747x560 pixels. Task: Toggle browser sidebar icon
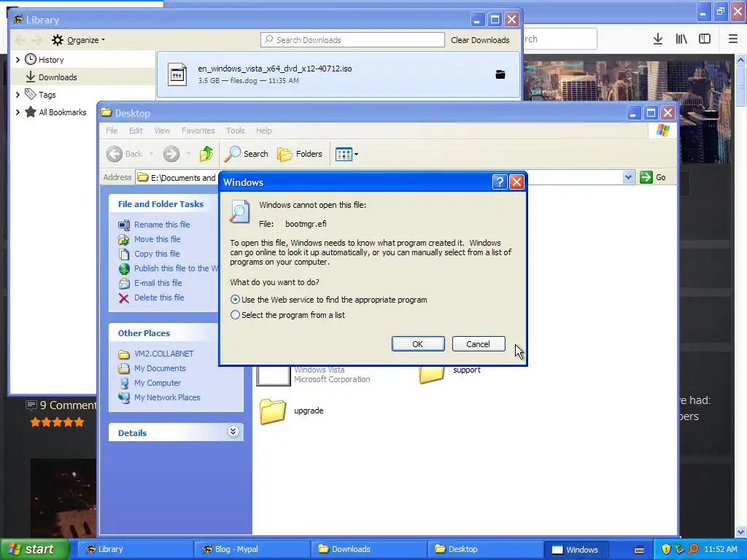click(705, 39)
